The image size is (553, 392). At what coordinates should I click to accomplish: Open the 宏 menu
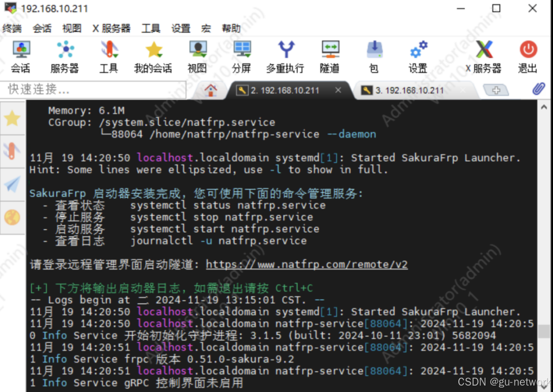pos(206,28)
